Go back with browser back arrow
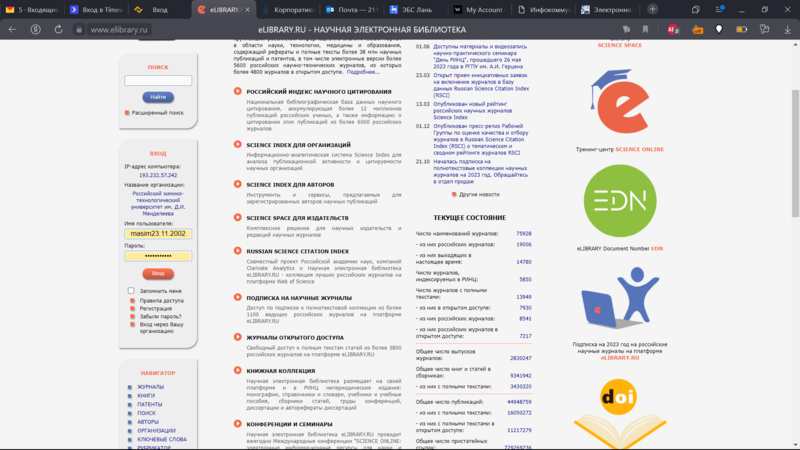 [12, 30]
